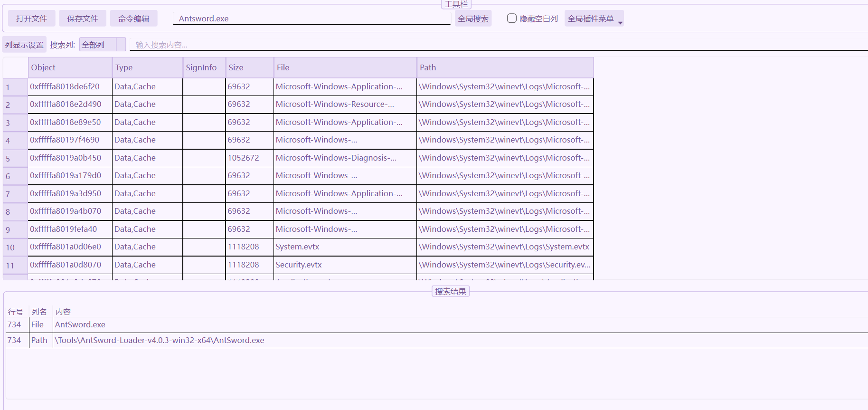Click the 全局搜索 global search button

pyautogui.click(x=473, y=19)
